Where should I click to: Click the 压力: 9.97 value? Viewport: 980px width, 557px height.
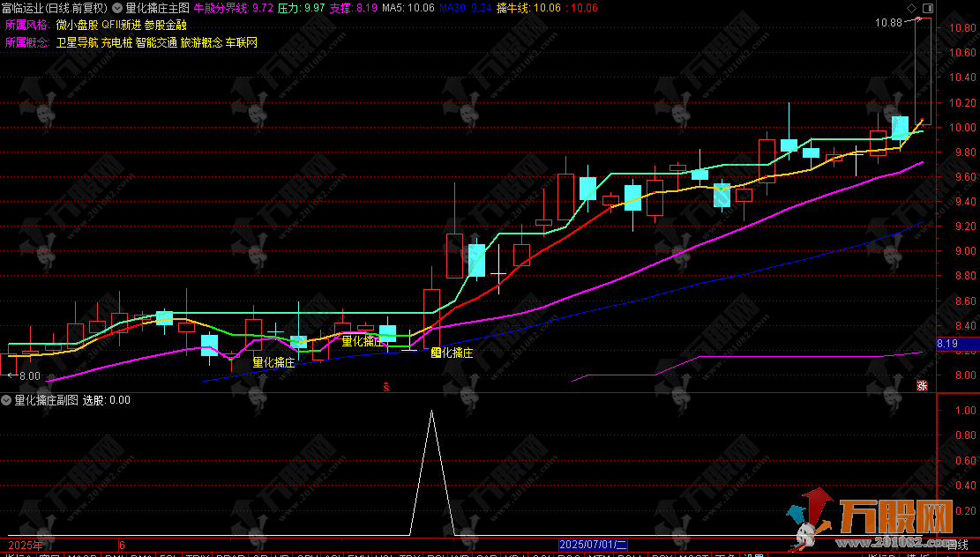click(302, 8)
